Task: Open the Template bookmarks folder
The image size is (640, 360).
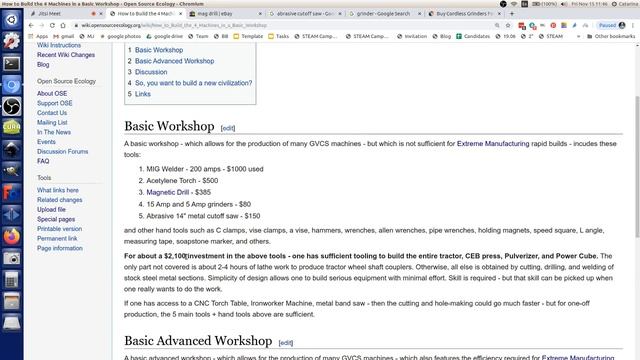Action: pos(248,36)
